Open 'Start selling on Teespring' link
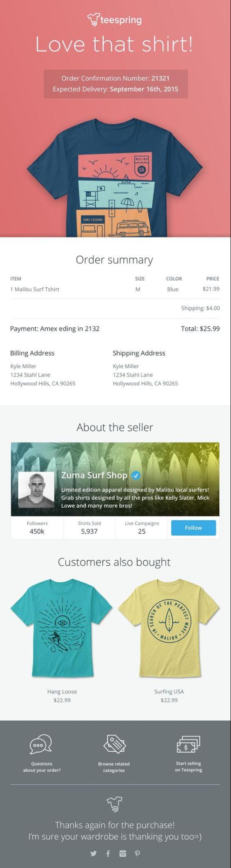Image resolution: width=231 pixels, height=868 pixels. 188,766
